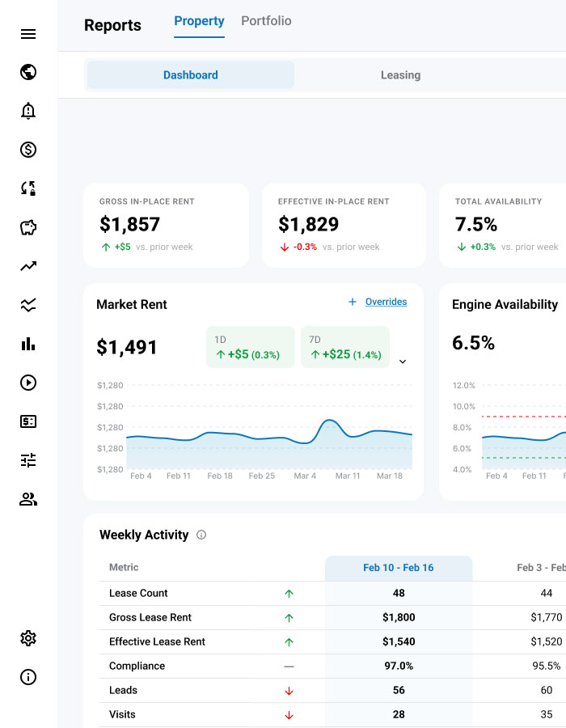Click the Metric column header
Viewport: 566px width, 728px height.
(x=124, y=567)
